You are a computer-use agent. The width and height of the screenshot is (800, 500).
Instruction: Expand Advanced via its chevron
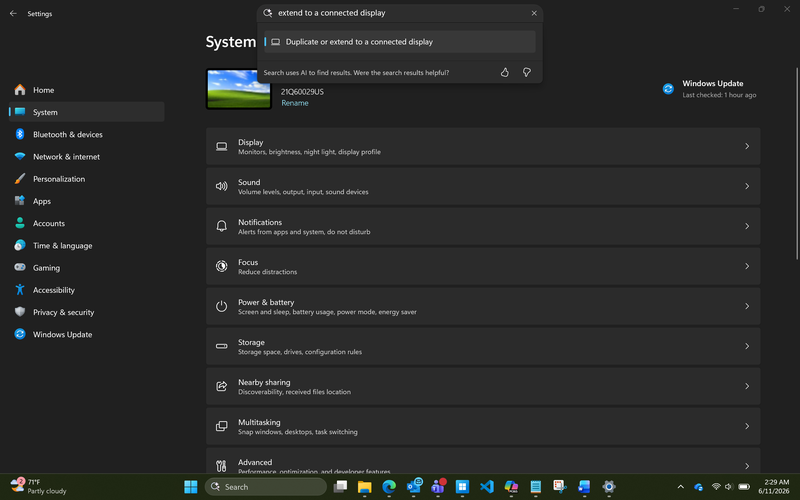pos(747,466)
